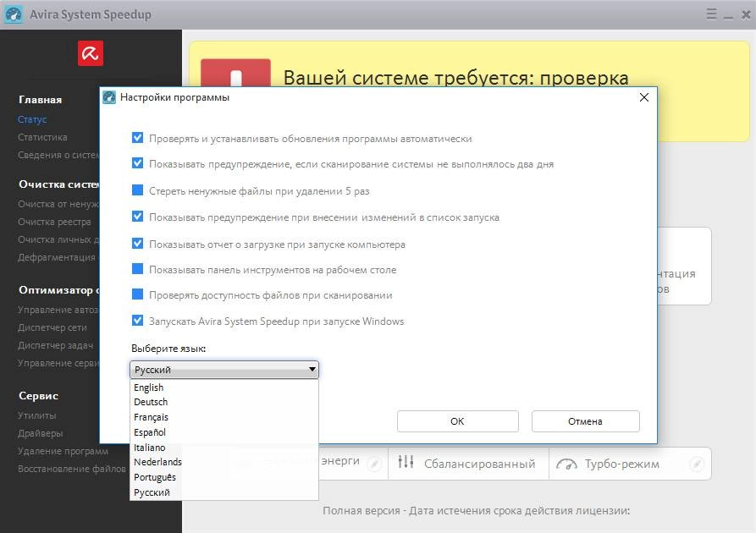The height and width of the screenshot is (533, 756).
Task: Select Nederlands in the language list
Action: pos(224,462)
